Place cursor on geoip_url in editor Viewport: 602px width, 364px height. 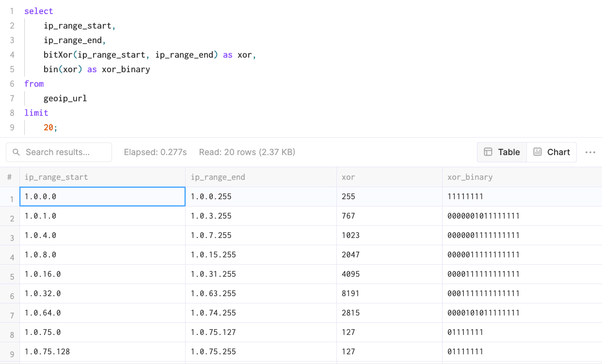[x=65, y=98]
